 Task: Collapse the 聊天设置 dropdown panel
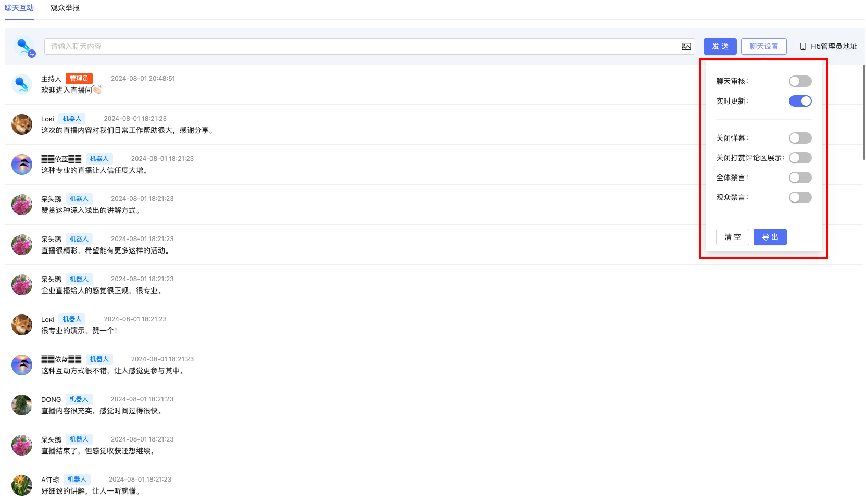pyautogui.click(x=763, y=46)
